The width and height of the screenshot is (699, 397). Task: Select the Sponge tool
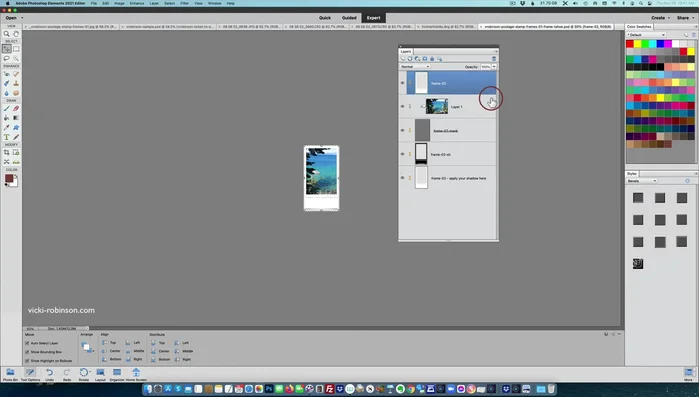pyautogui.click(x=16, y=93)
